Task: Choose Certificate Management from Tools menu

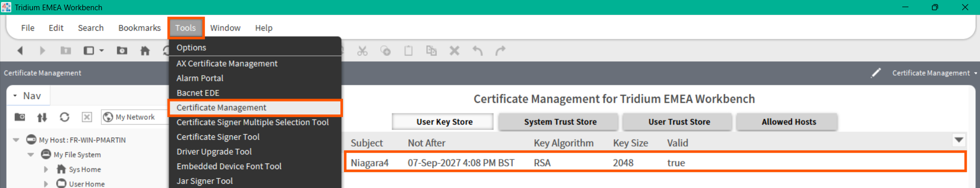Action: pyautogui.click(x=255, y=108)
